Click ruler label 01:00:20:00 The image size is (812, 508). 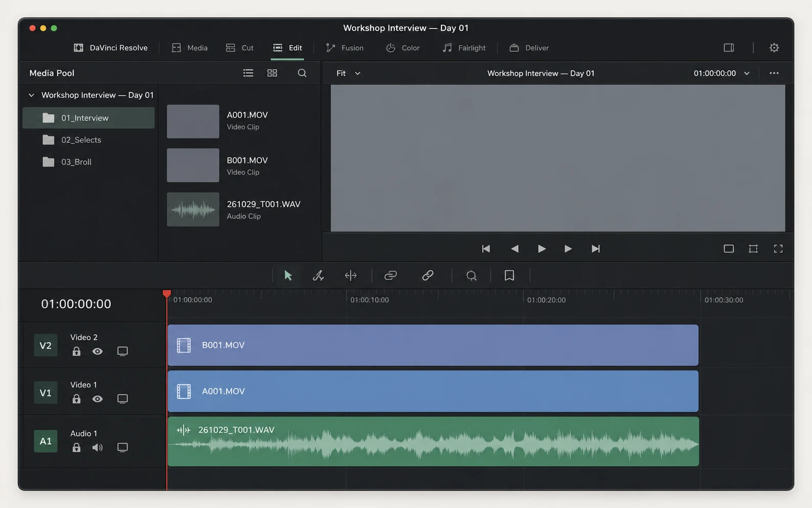click(546, 300)
